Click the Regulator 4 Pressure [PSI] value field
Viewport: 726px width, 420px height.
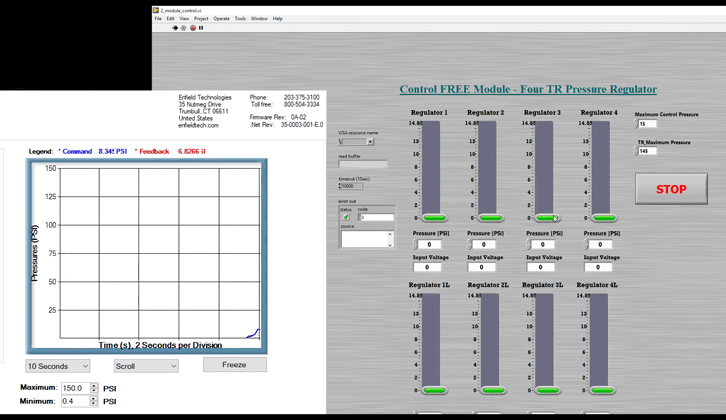tap(601, 244)
